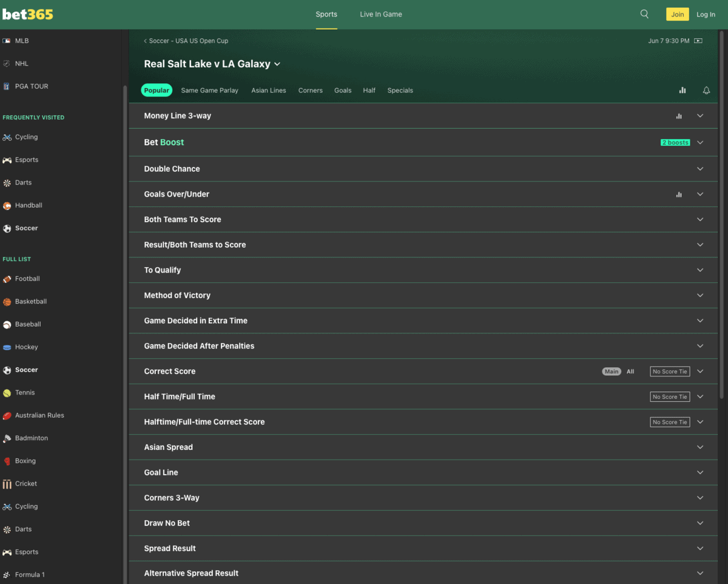Click the Esports icon in Full List
The width and height of the screenshot is (728, 584).
pos(7,552)
